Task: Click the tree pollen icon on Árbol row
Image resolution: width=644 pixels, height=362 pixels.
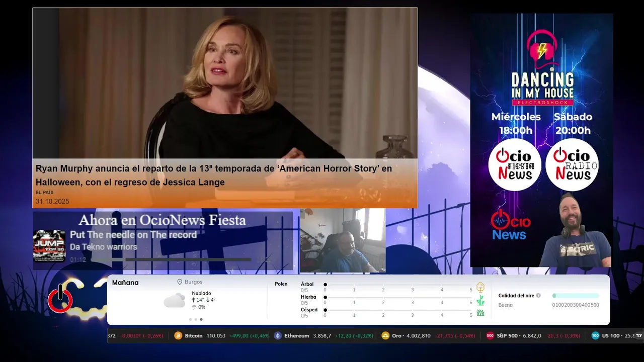Action: pyautogui.click(x=480, y=287)
